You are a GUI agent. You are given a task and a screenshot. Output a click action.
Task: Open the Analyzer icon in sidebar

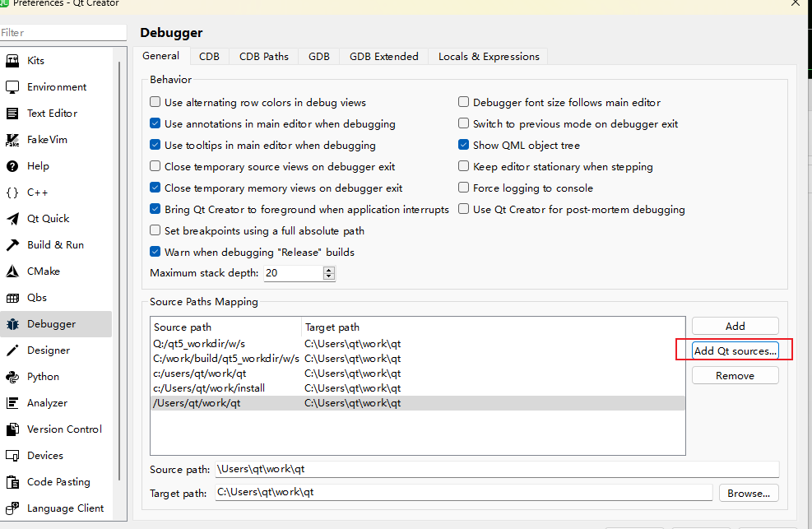pyautogui.click(x=12, y=402)
